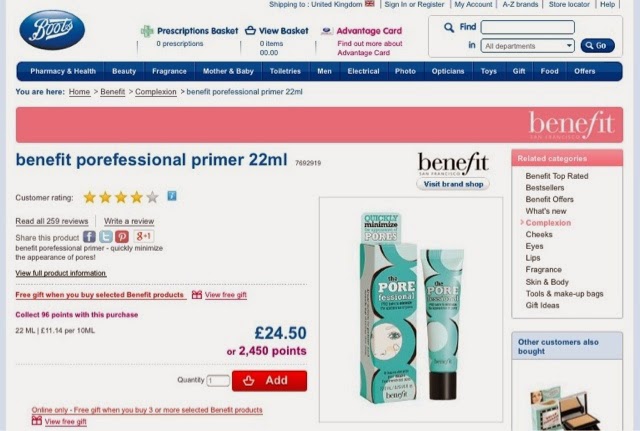Click the Go search button
640x431 pixels.
[597, 46]
